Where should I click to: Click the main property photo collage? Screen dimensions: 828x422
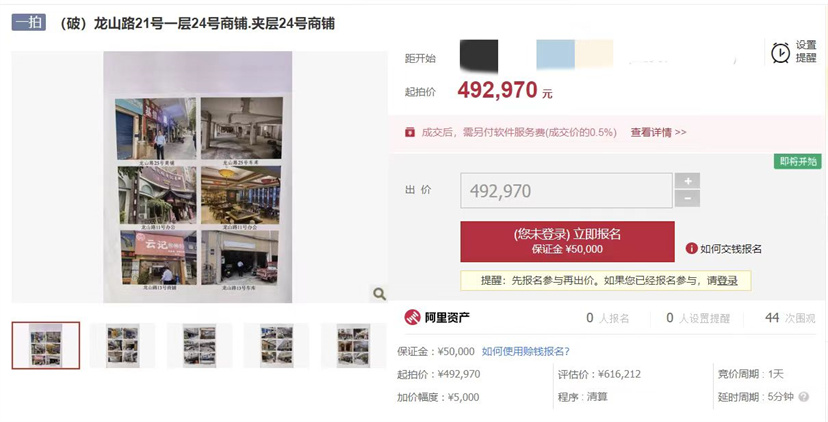(198, 177)
